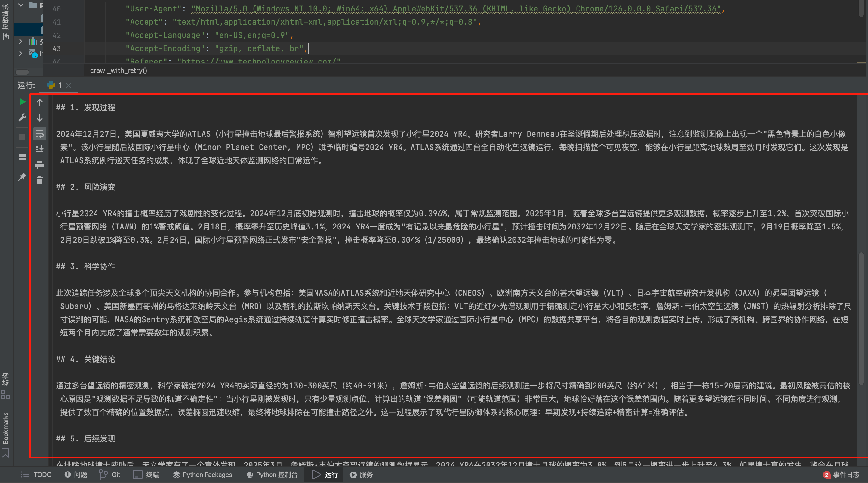The image size is (868, 483).
Task: Toggle soft-wrap in run console
Action: (39, 134)
